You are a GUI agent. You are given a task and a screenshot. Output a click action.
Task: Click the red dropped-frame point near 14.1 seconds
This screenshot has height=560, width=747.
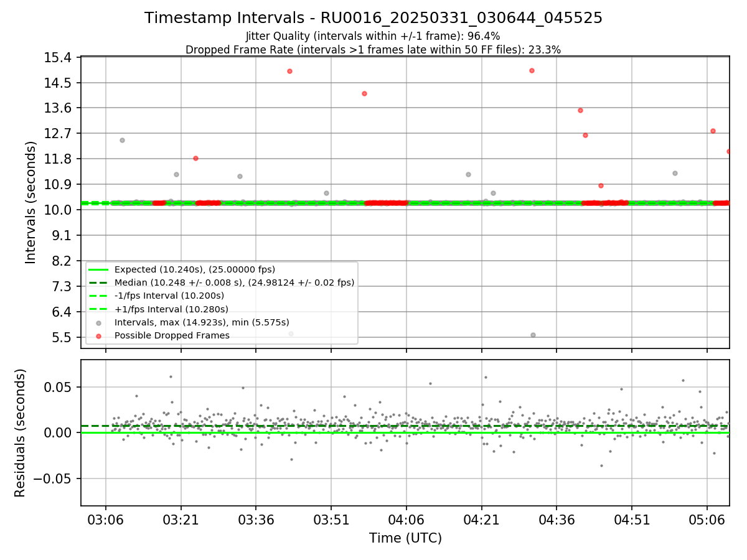coord(364,93)
